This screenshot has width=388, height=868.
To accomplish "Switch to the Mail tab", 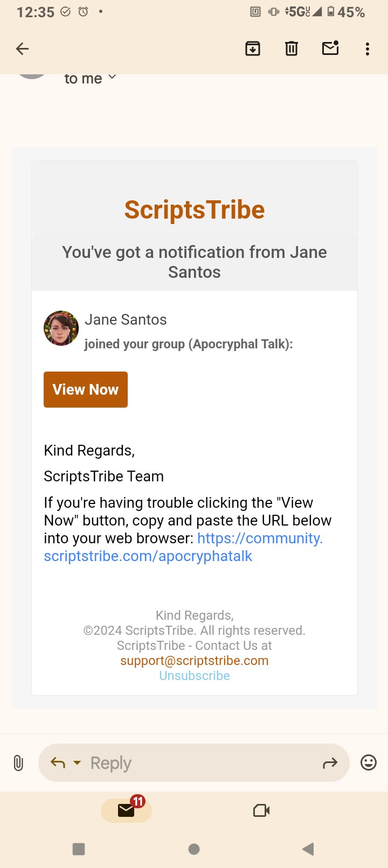I will pos(126,810).
